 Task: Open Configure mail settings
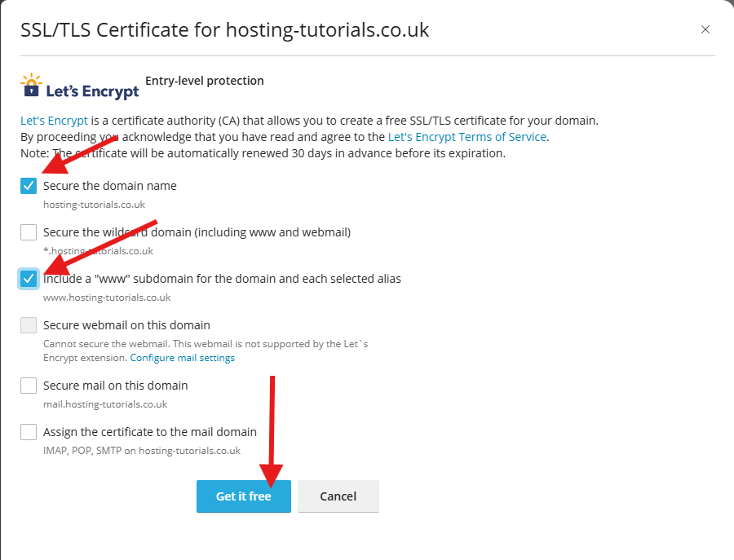[182, 357]
